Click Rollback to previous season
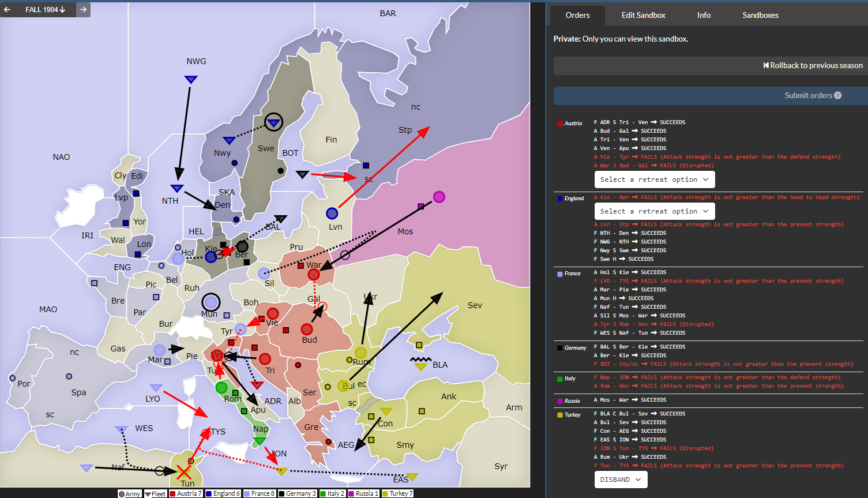Viewport: 868px width, 498px height. (x=813, y=65)
